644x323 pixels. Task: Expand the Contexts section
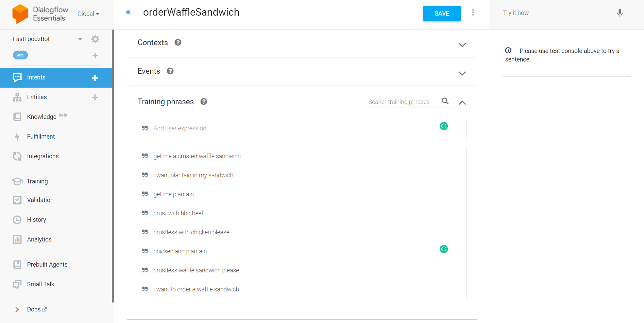(x=462, y=45)
